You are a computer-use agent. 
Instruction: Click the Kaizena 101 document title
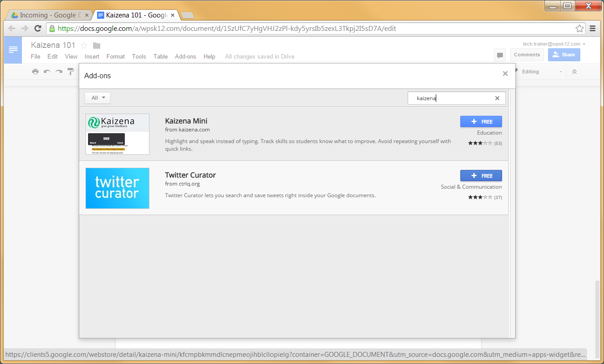coord(53,45)
